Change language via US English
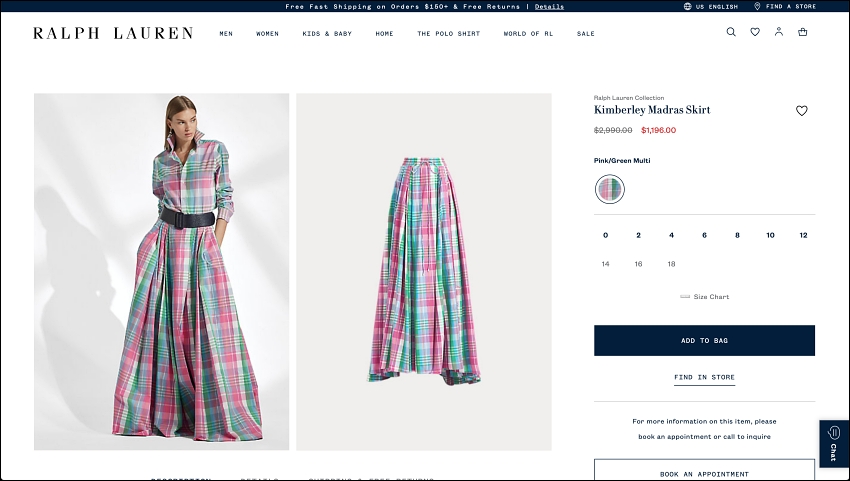The width and height of the screenshot is (850, 481). pos(717,7)
